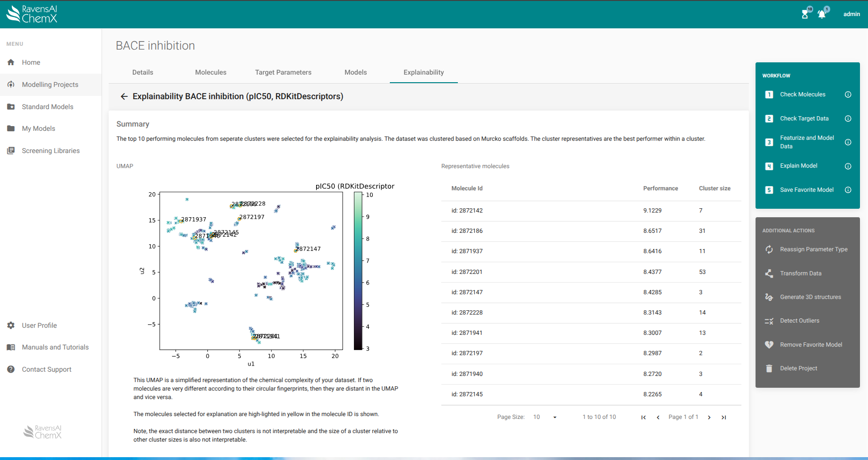Go to the next page of results
This screenshot has height=460, width=868.
[x=709, y=417]
